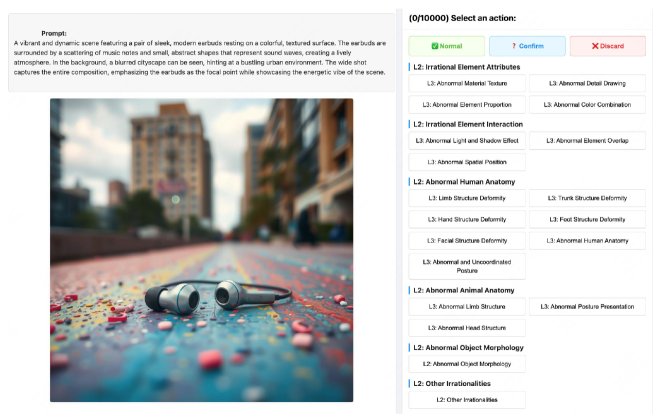Select L3: Foot Structure Deformity

(587, 219)
